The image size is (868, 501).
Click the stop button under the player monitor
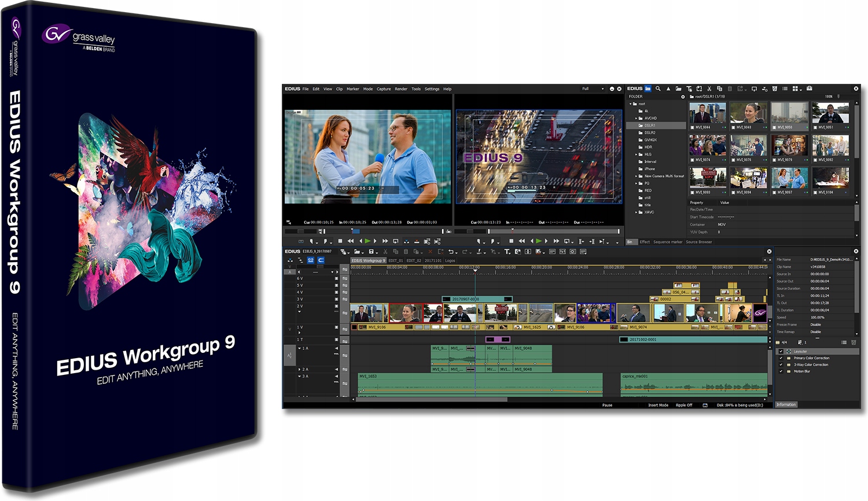click(x=340, y=241)
